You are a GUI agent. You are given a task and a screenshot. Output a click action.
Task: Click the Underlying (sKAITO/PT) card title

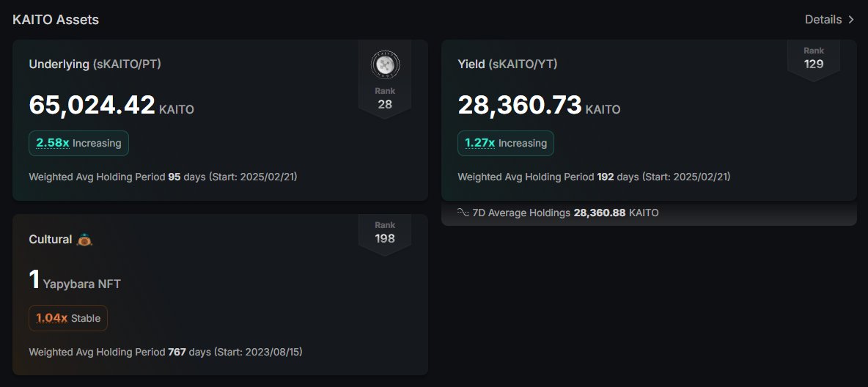(x=95, y=64)
